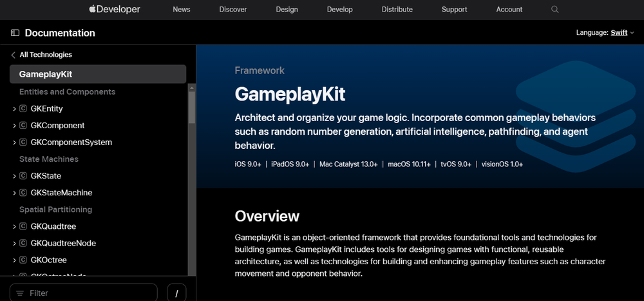Open the GKComponent class page

pos(57,126)
